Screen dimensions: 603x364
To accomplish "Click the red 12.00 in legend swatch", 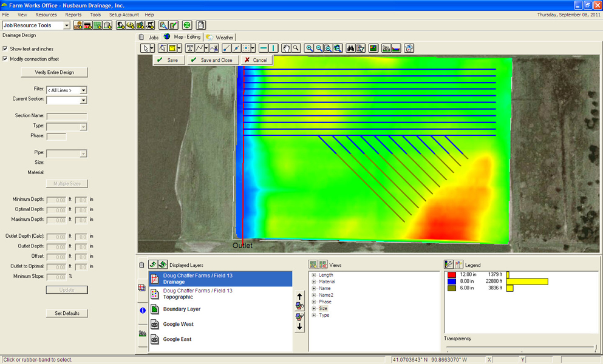I will pos(451,275).
